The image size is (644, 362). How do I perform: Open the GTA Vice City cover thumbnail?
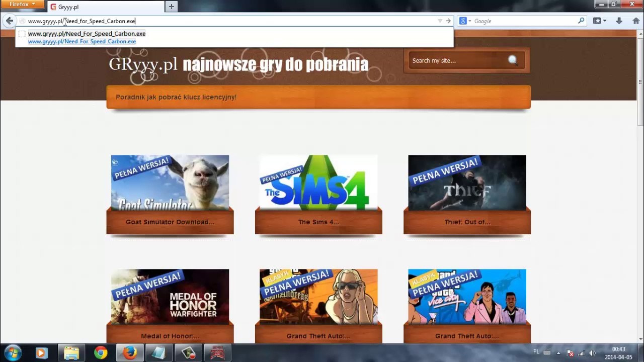pos(467,297)
